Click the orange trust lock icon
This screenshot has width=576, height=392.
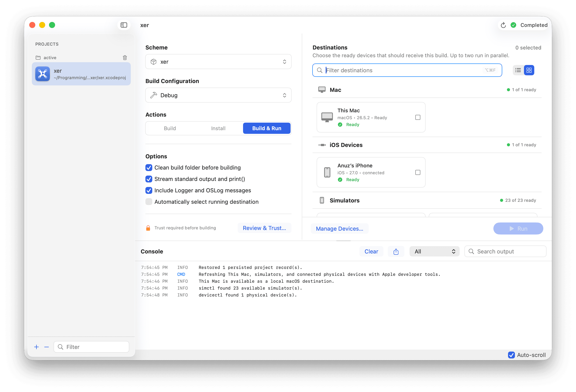148,228
